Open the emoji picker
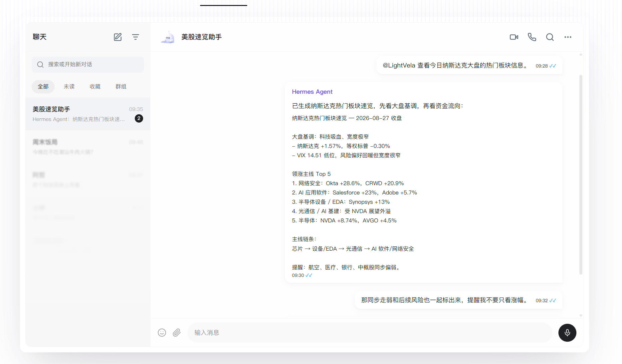Image resolution: width=622 pixels, height=364 pixels. (x=162, y=332)
